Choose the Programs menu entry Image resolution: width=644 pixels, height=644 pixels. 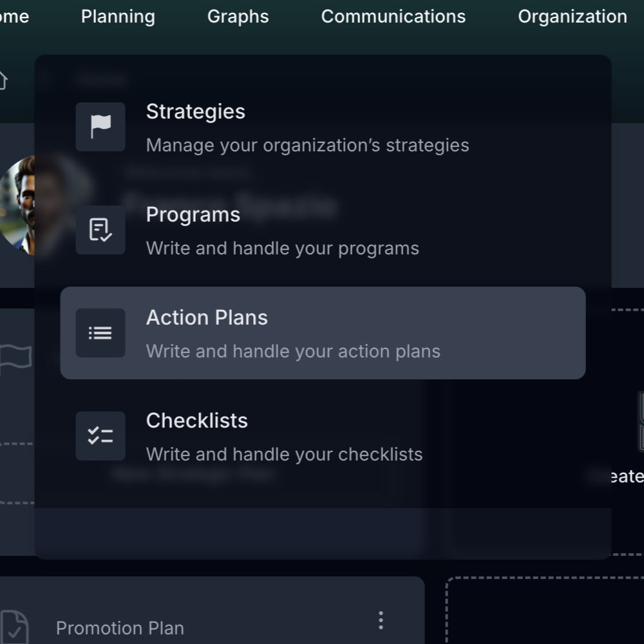(x=193, y=215)
